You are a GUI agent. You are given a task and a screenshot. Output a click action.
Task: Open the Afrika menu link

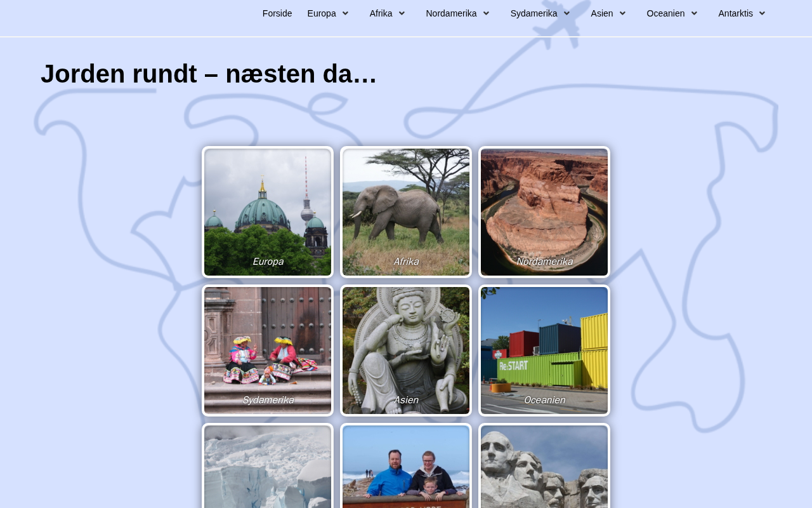381,13
